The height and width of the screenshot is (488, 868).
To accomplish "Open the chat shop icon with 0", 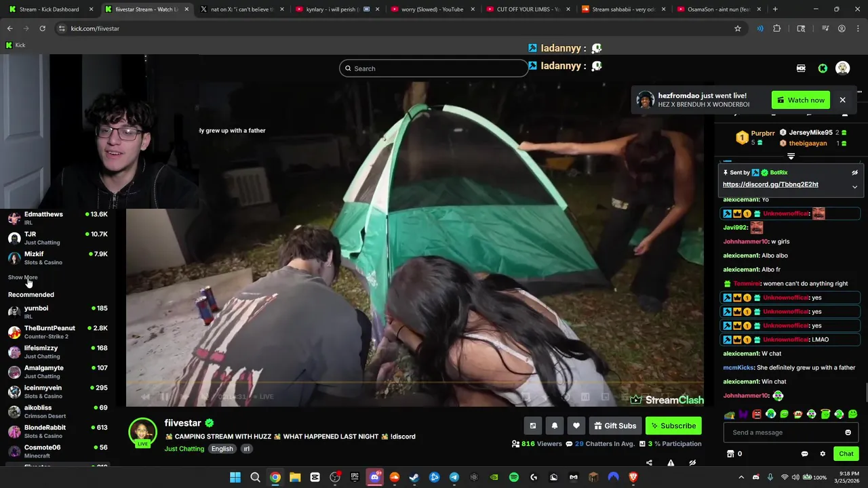I will coord(734,453).
